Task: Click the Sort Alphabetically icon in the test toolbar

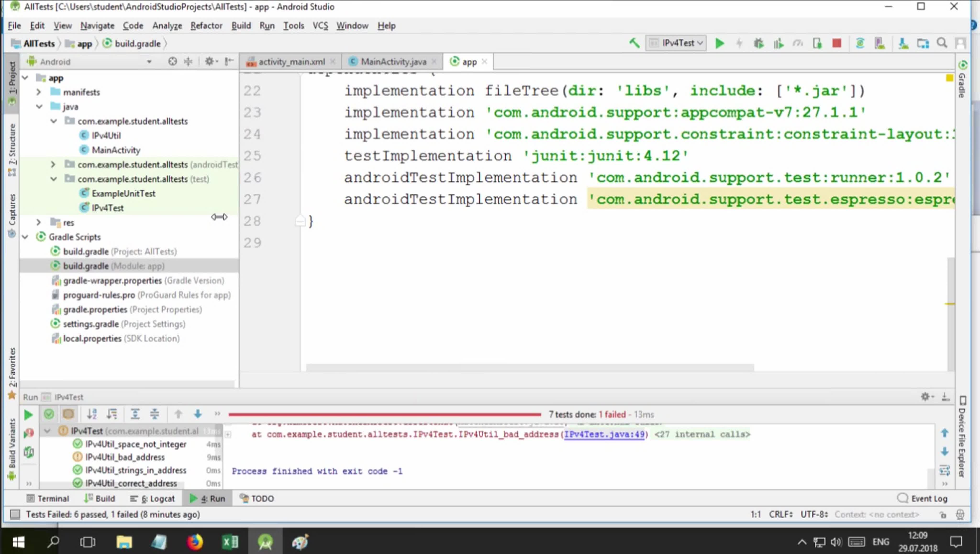Action: coord(92,414)
